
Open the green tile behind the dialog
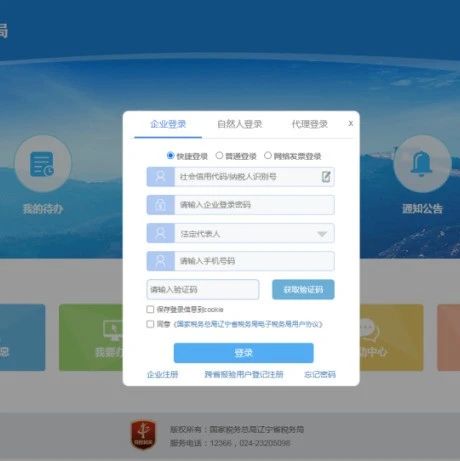point(91,337)
